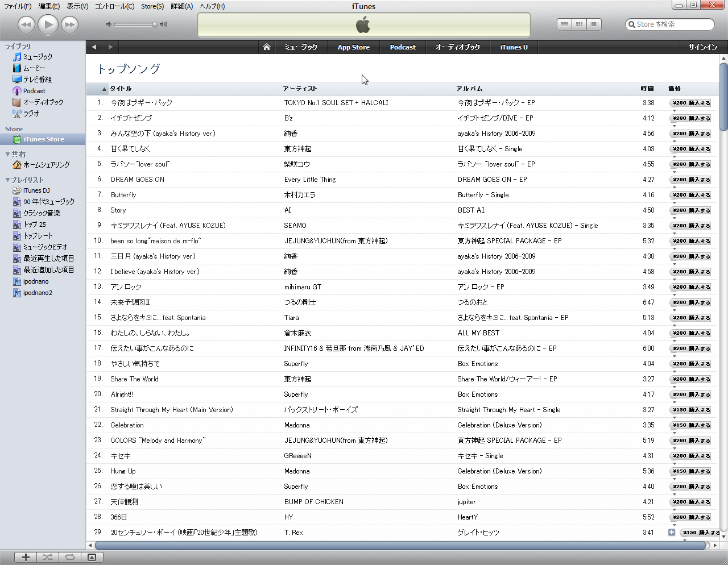Select ミュージック in the library sidebar

point(38,57)
